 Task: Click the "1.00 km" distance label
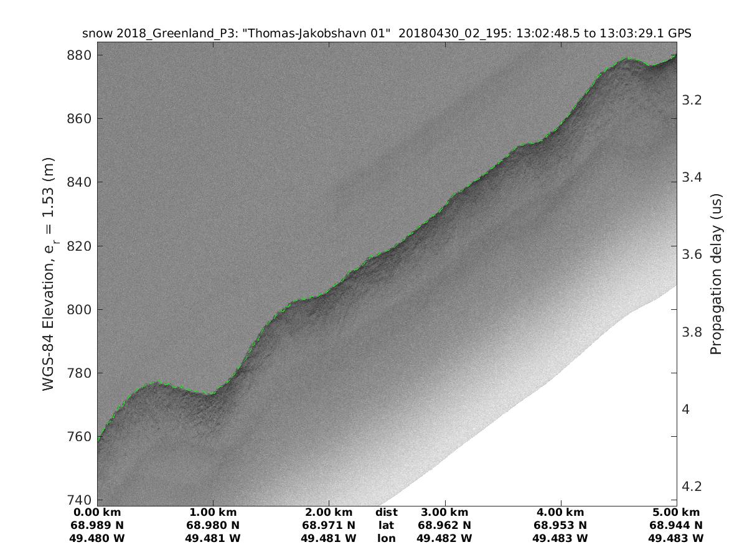tap(213, 513)
